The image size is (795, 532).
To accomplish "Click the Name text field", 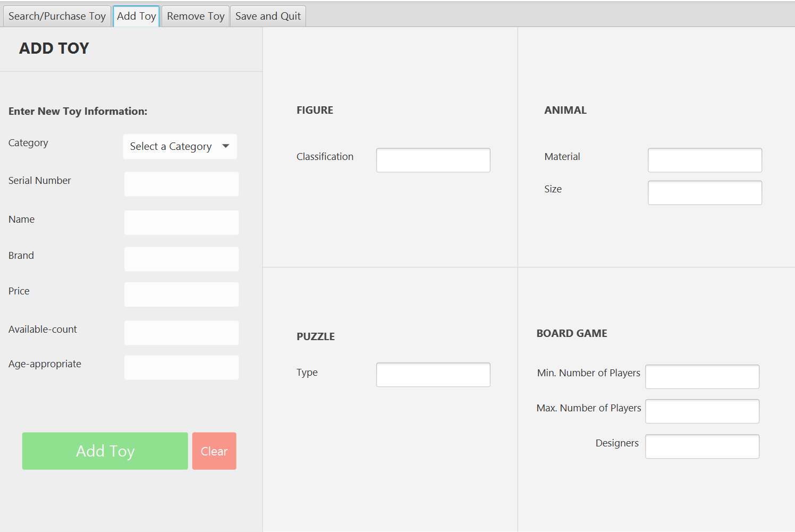I will coord(182,223).
